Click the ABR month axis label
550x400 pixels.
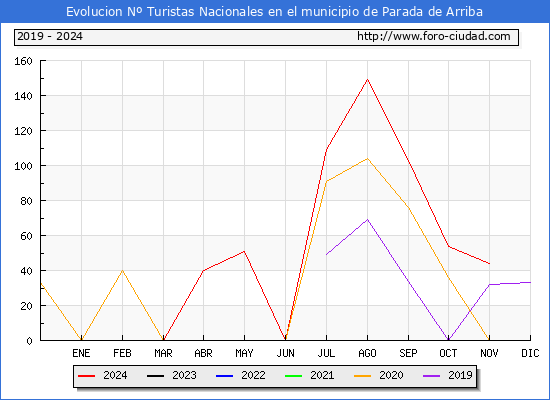pos(203,353)
